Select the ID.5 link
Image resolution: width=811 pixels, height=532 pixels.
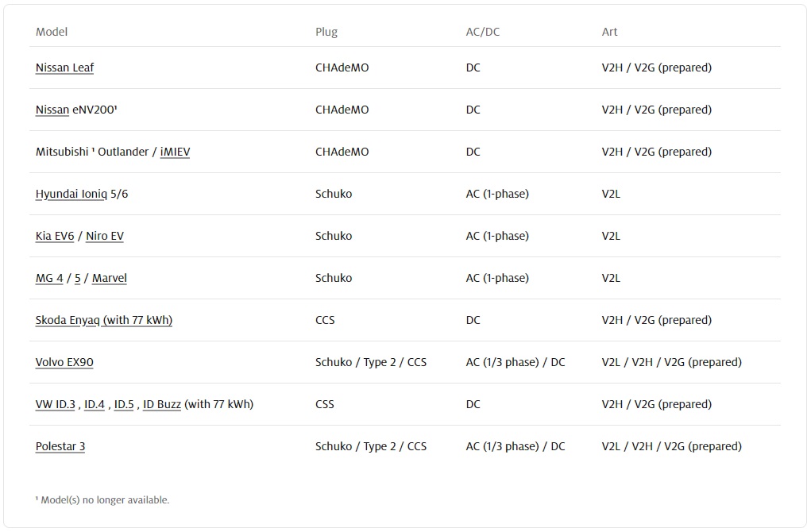[x=124, y=404]
